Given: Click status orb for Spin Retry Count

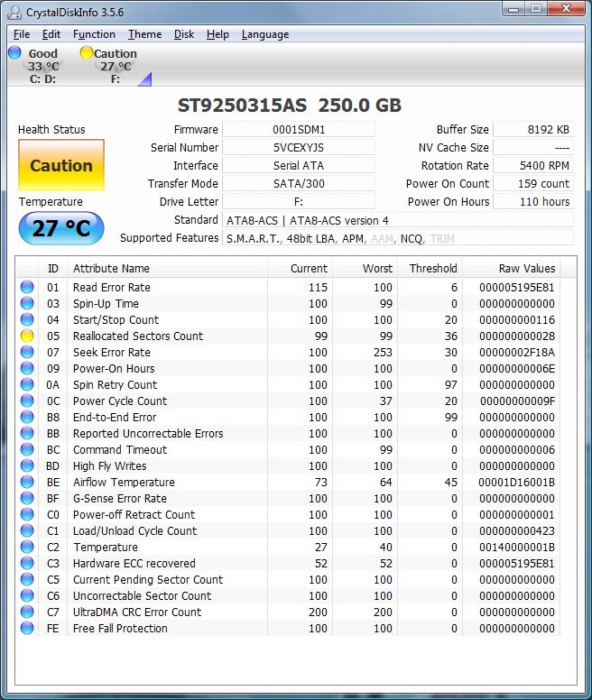Looking at the screenshot, I should tap(27, 384).
